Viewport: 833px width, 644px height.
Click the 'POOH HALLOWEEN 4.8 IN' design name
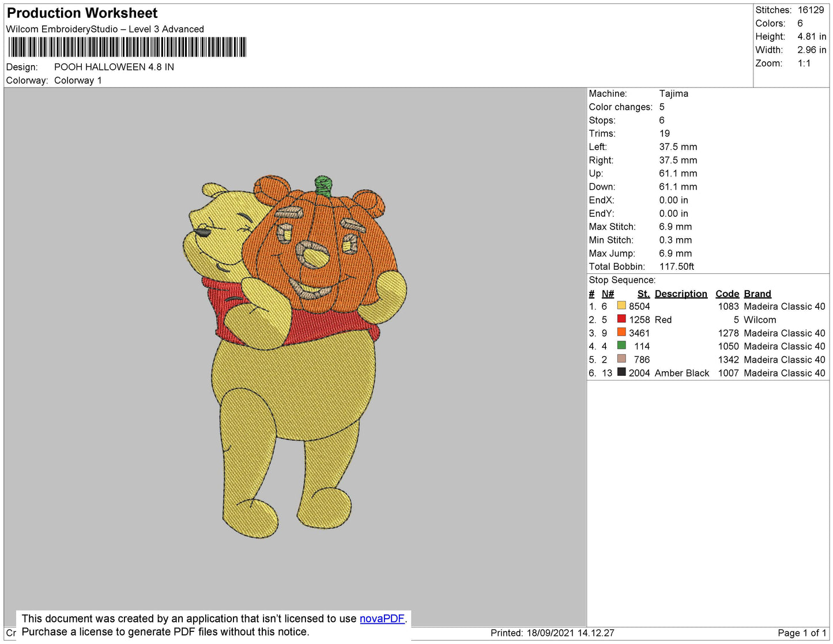click(x=114, y=67)
